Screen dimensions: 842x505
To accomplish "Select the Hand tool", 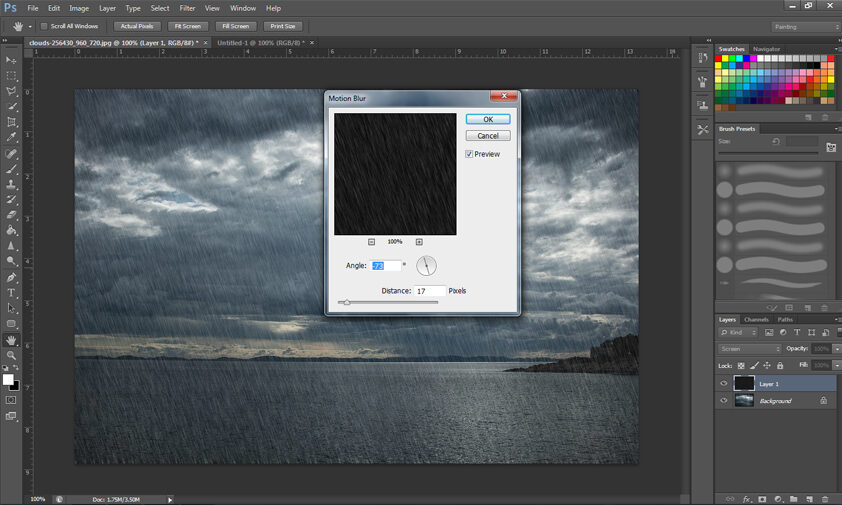I will (x=12, y=340).
